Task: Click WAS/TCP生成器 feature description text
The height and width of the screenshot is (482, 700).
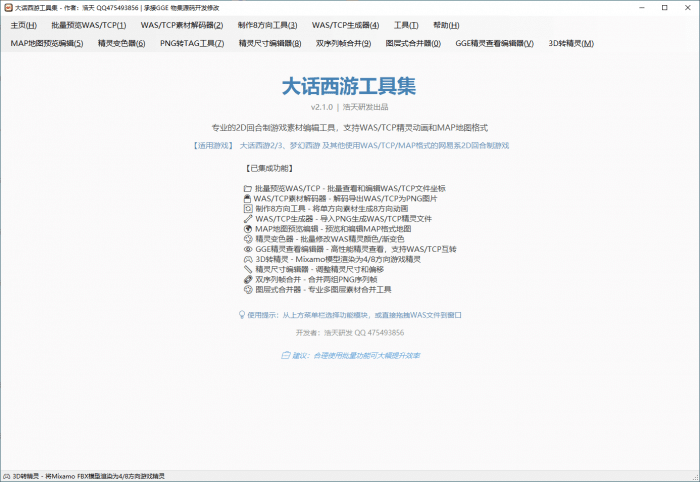Action: click(343, 219)
